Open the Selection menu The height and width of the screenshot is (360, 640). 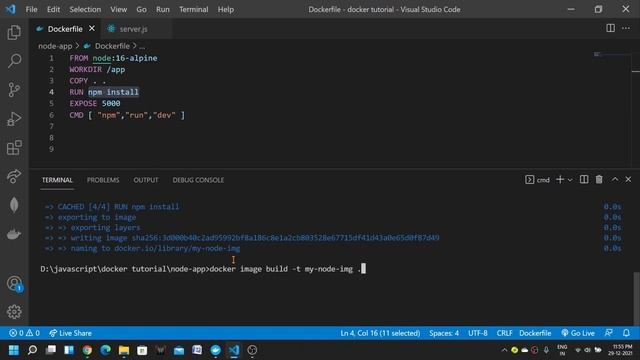(x=85, y=9)
